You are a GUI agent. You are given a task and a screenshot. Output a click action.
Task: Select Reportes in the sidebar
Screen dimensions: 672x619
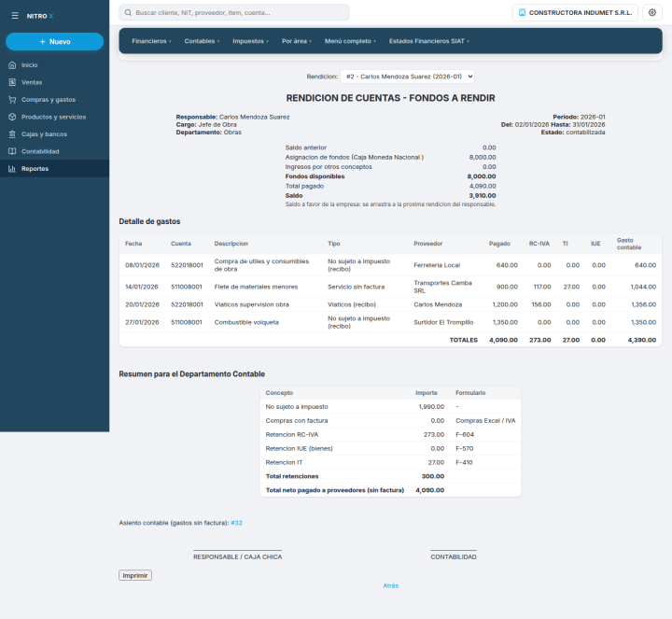pyautogui.click(x=54, y=168)
